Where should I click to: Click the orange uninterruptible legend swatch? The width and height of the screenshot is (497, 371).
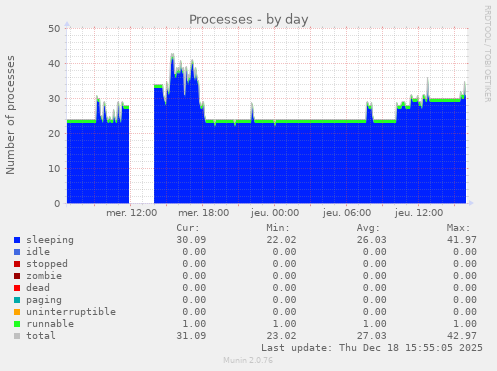click(17, 312)
